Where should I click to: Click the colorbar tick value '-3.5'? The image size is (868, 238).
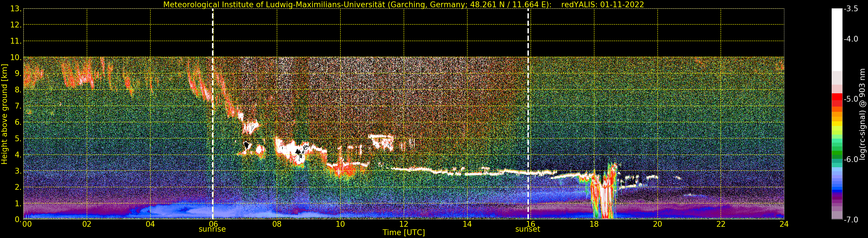point(851,9)
